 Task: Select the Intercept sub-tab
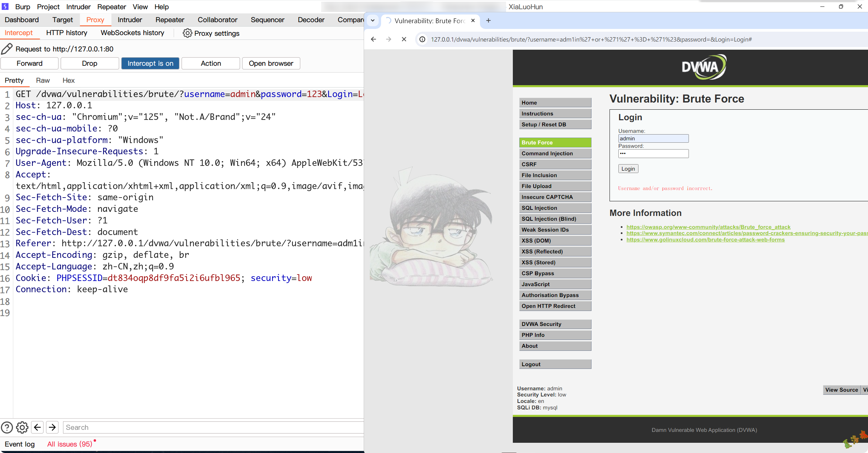click(x=19, y=33)
